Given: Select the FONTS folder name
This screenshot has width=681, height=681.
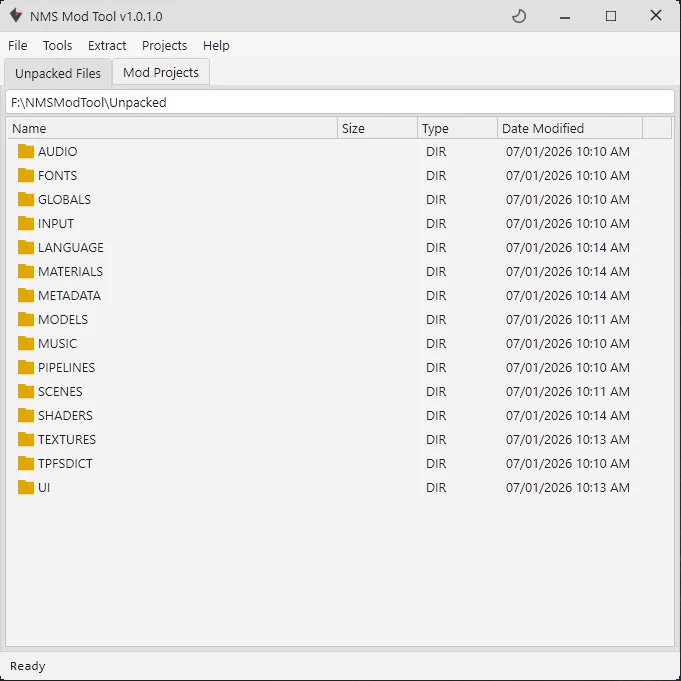Looking at the screenshot, I should [57, 175].
